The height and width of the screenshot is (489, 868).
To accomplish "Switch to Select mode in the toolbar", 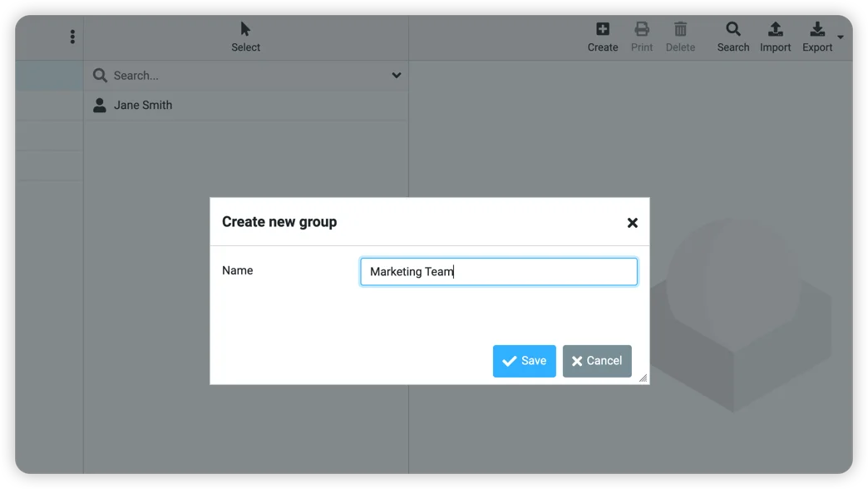I will click(245, 37).
